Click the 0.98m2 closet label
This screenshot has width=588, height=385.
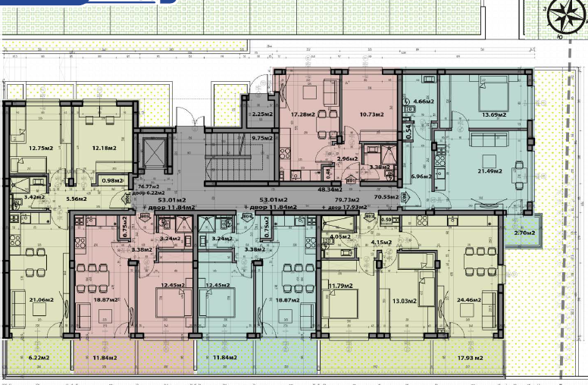point(112,180)
